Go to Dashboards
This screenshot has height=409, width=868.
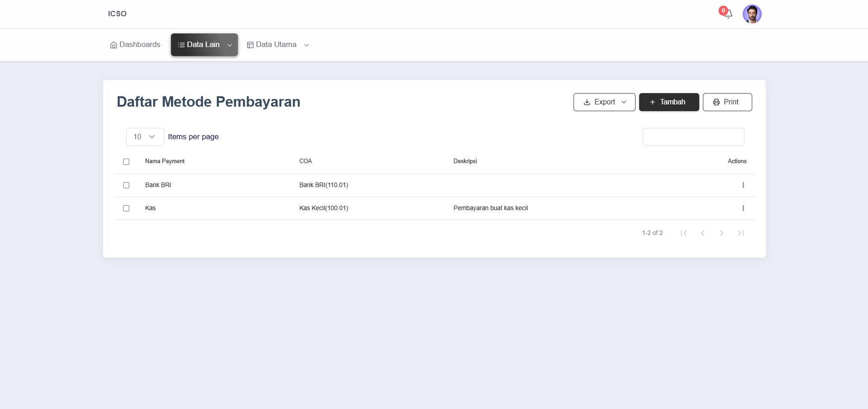pos(135,45)
